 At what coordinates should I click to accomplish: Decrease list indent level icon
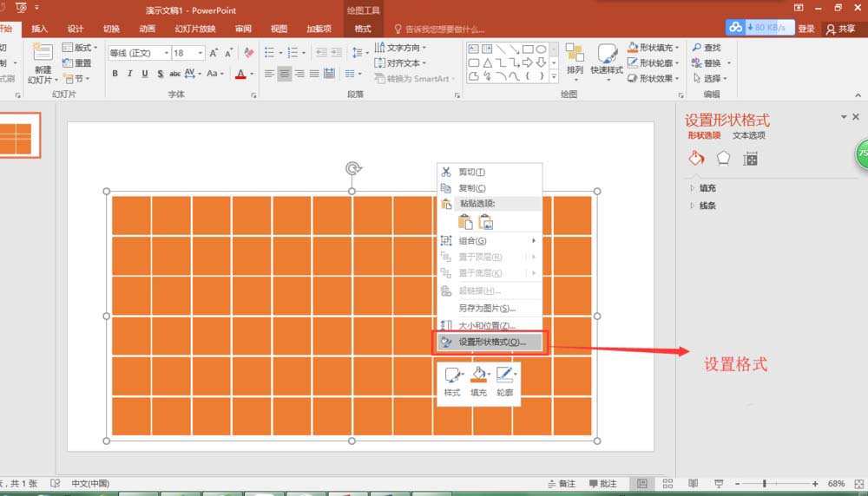321,53
